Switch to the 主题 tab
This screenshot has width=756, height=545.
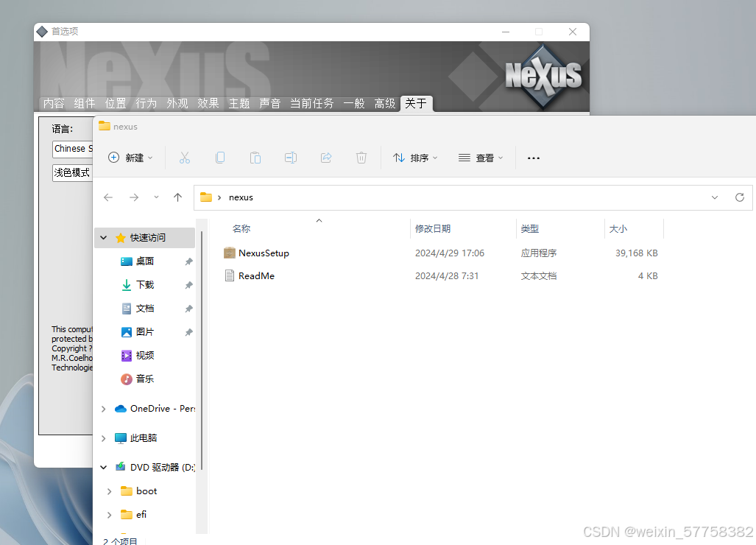[x=239, y=103]
